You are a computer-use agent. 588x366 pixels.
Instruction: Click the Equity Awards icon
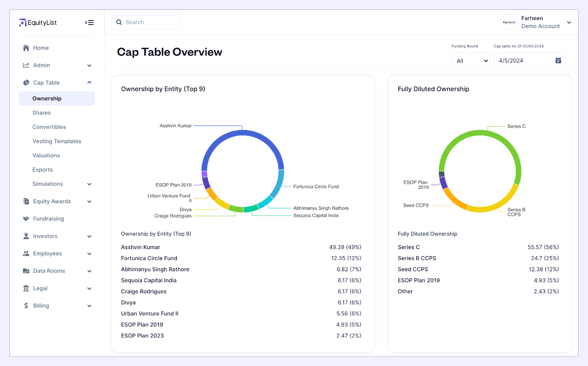click(x=26, y=201)
